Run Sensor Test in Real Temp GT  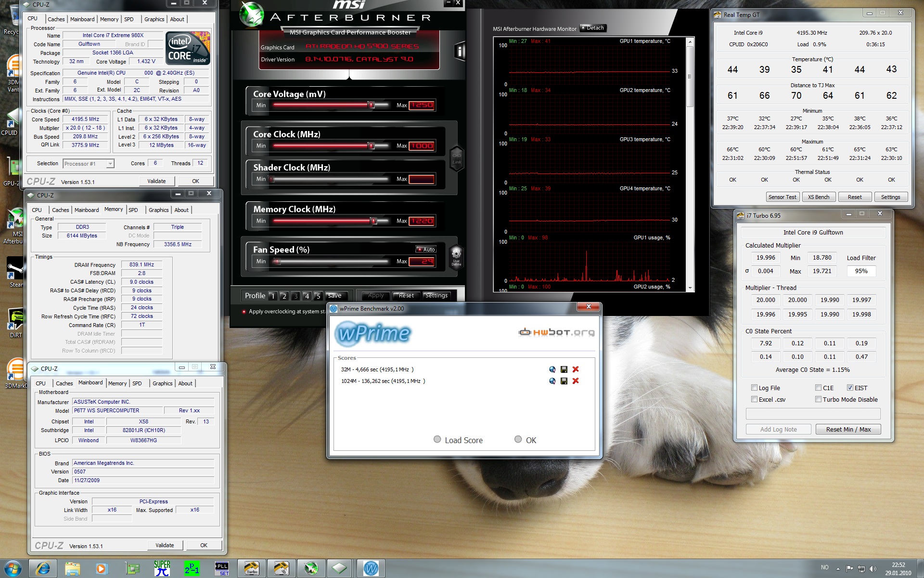pyautogui.click(x=783, y=197)
